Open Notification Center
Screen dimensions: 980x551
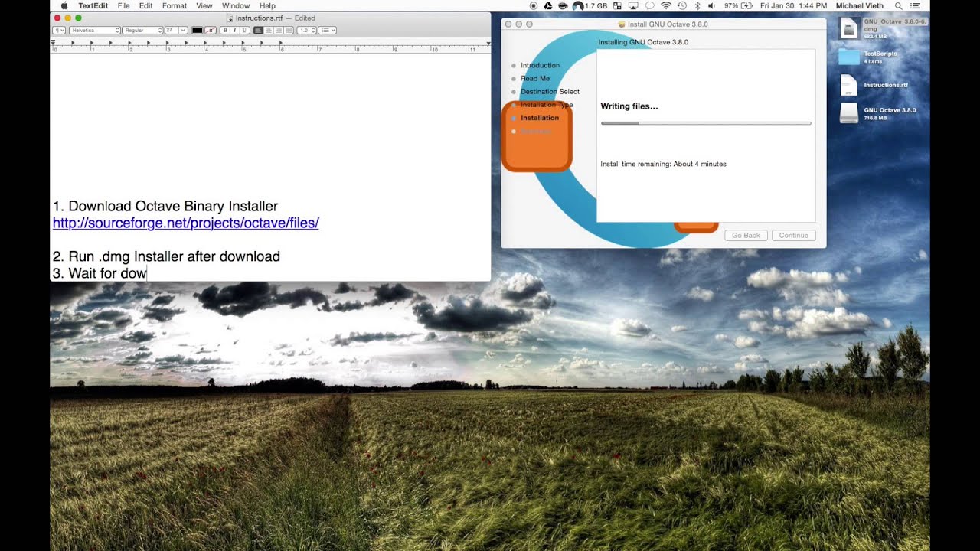[x=914, y=5]
